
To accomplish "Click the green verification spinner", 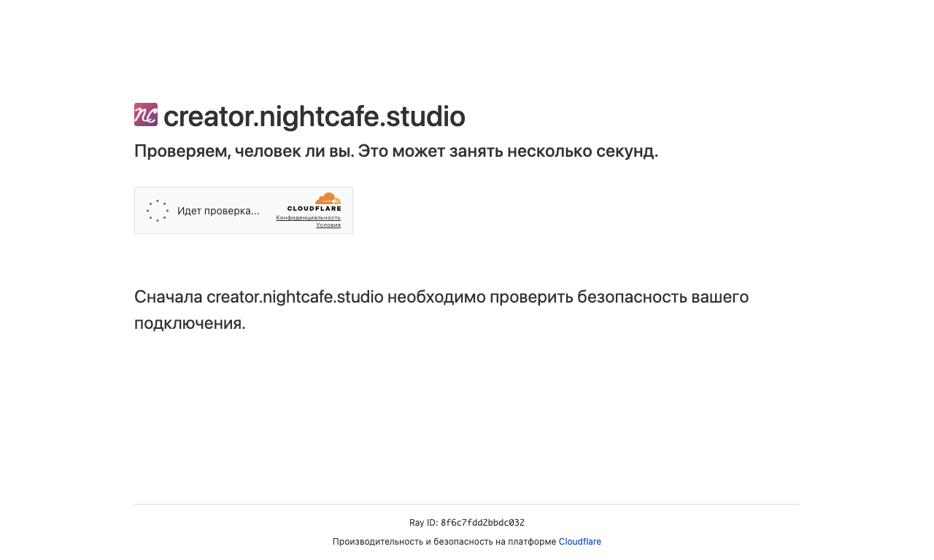I will [x=158, y=211].
